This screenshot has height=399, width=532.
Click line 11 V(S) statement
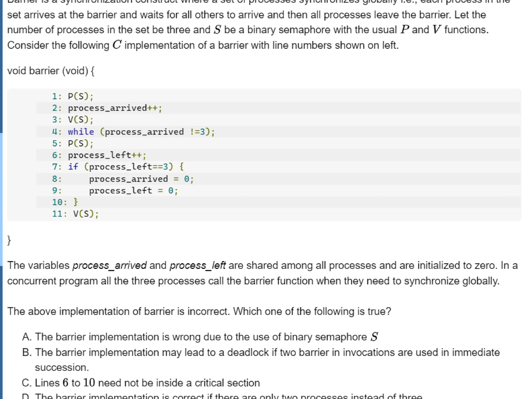coord(86,214)
